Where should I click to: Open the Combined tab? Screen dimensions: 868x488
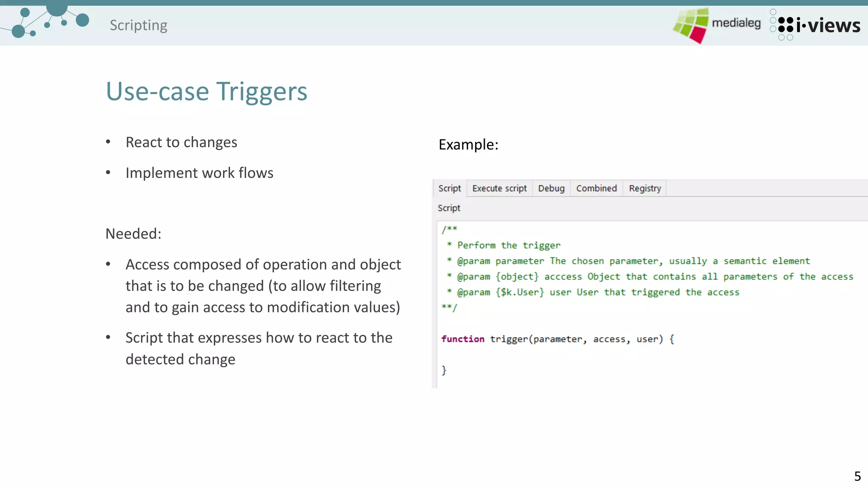[x=596, y=188]
